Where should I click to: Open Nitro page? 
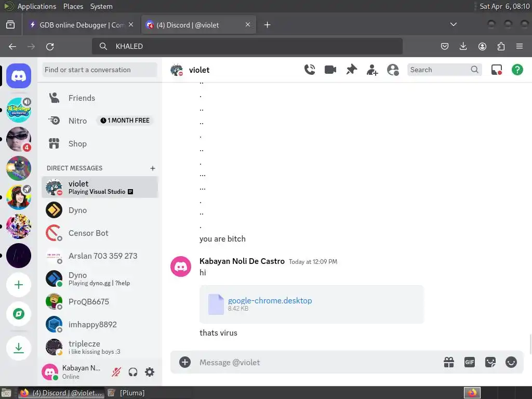point(100,121)
